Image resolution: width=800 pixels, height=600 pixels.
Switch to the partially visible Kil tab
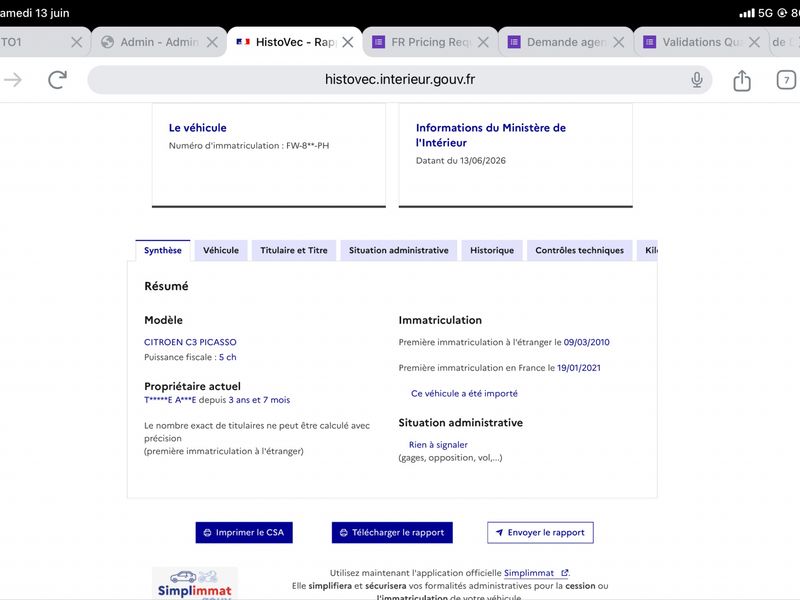click(x=648, y=251)
